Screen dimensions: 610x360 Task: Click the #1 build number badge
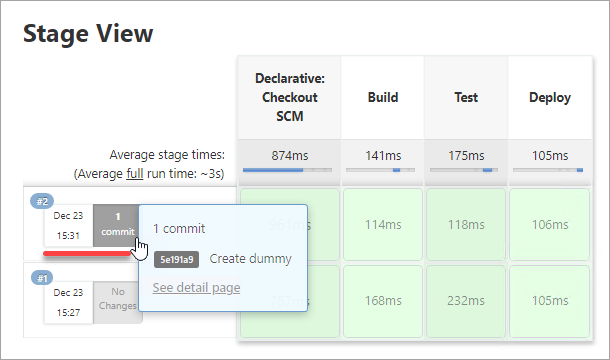tap(42, 278)
